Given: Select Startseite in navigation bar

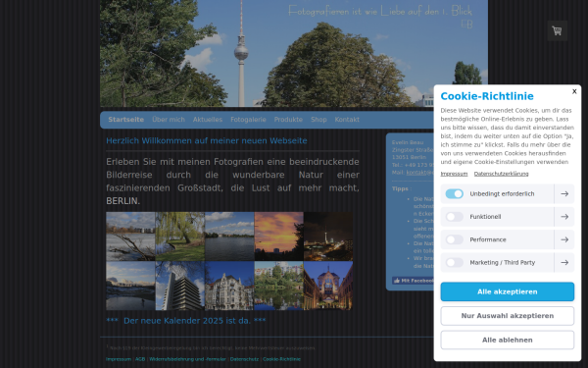Looking at the screenshot, I should [126, 120].
